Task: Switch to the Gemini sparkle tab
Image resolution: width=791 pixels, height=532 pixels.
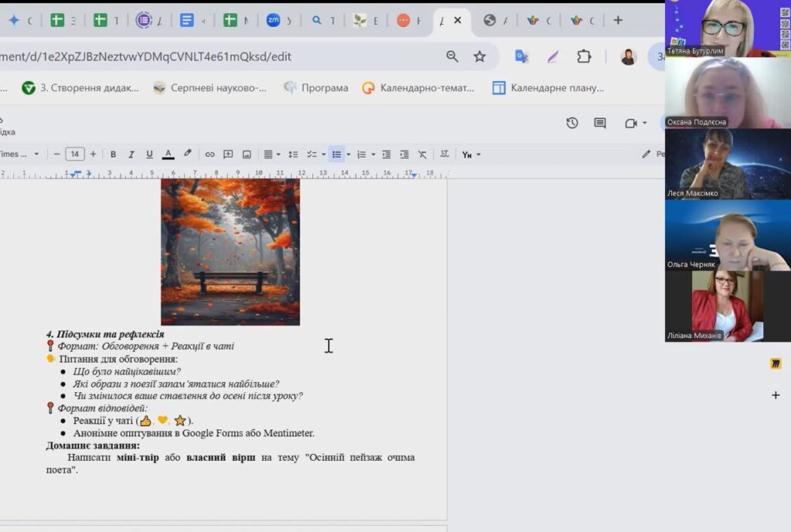Action: [x=14, y=20]
